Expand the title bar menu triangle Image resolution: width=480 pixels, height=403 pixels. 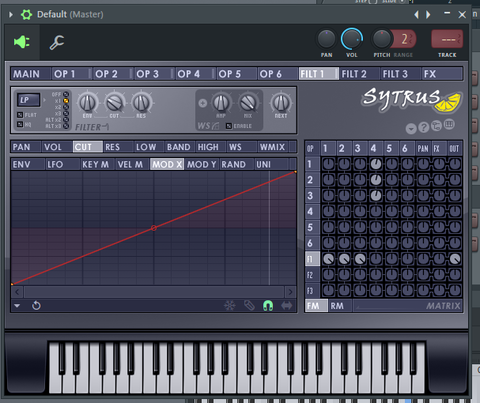(x=11, y=15)
